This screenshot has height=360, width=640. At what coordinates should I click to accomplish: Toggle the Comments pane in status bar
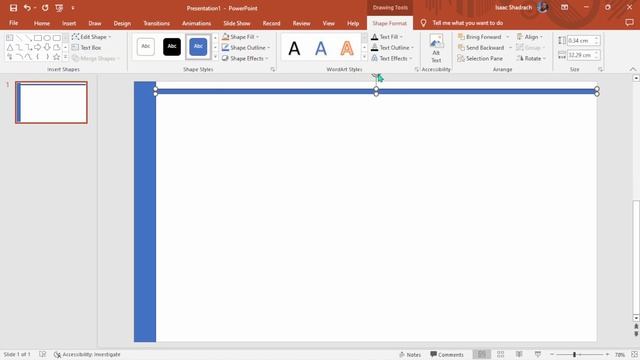(x=447, y=354)
